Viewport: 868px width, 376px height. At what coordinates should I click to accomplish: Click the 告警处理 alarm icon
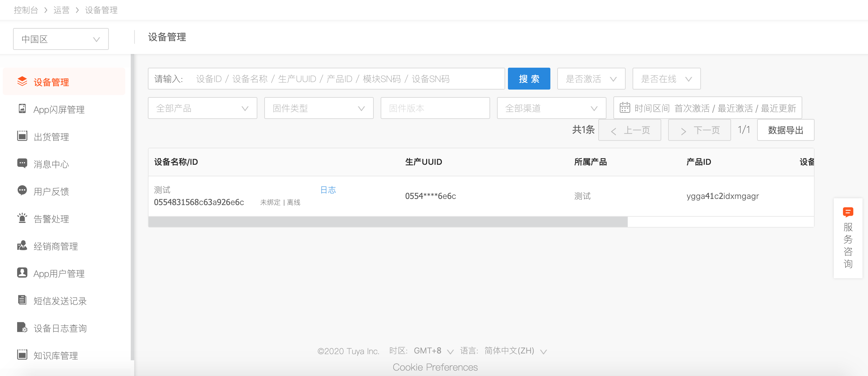point(22,218)
